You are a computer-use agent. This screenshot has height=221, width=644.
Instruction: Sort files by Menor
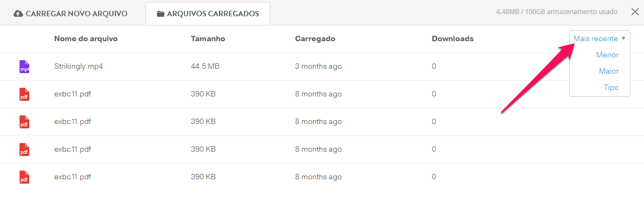pos(607,55)
